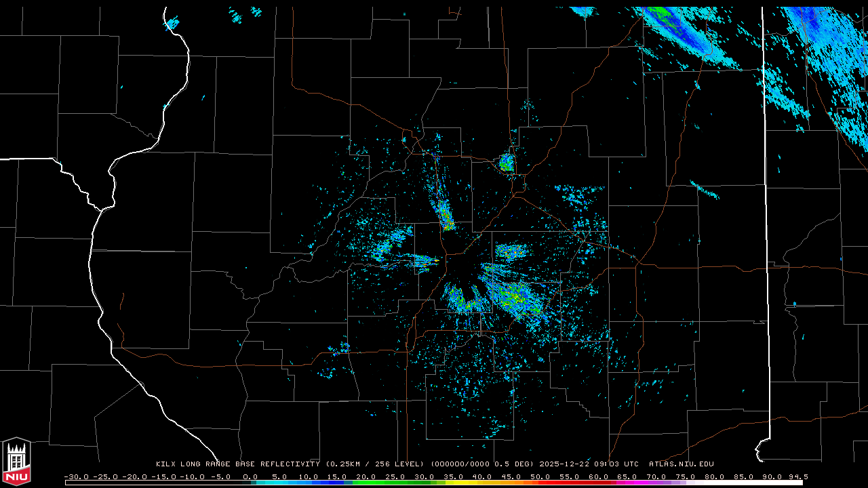The image size is (868, 488).
Task: Click the ATLAS.NIU.EDU text link
Action: 681,464
